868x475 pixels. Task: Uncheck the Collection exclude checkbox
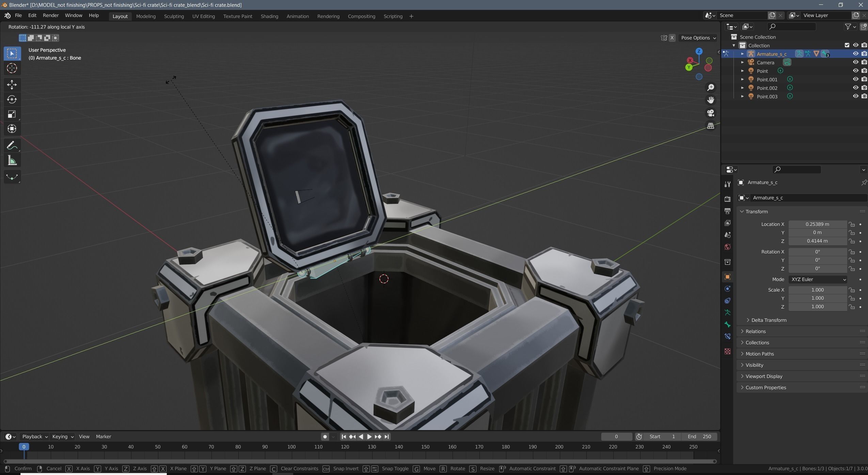tap(847, 45)
